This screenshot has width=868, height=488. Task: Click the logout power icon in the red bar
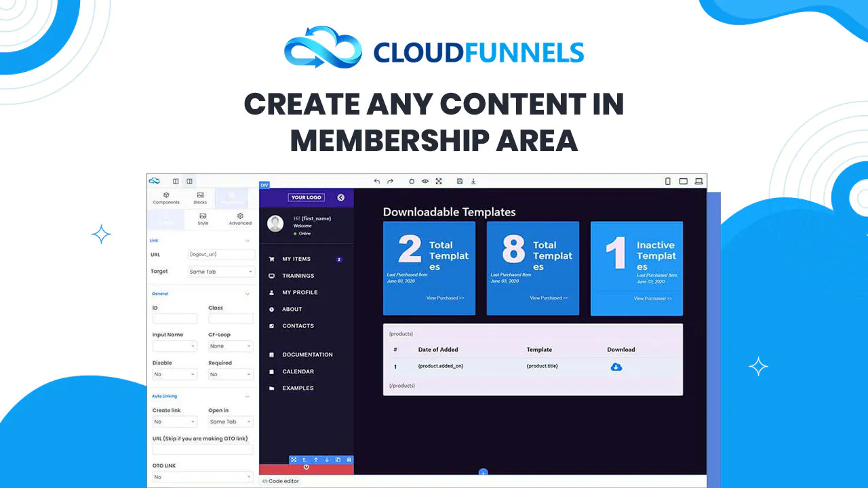pos(306,467)
